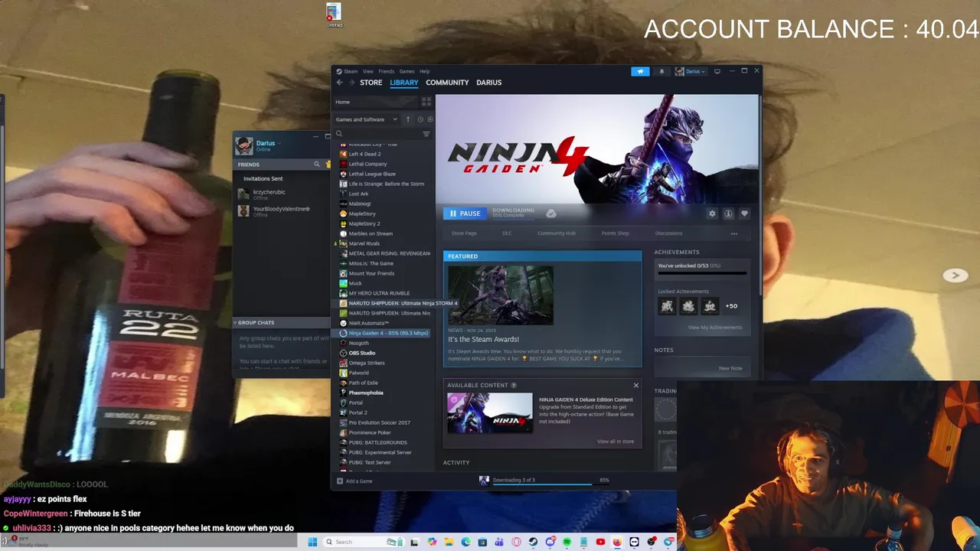
Task: Open the Games menu
Action: point(407,71)
